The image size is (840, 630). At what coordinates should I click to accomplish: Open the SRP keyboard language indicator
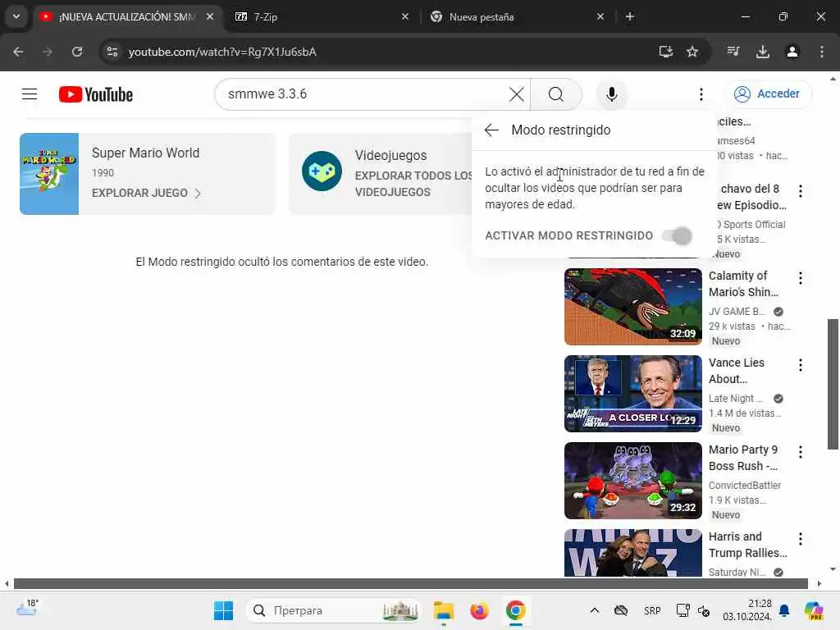pos(652,610)
